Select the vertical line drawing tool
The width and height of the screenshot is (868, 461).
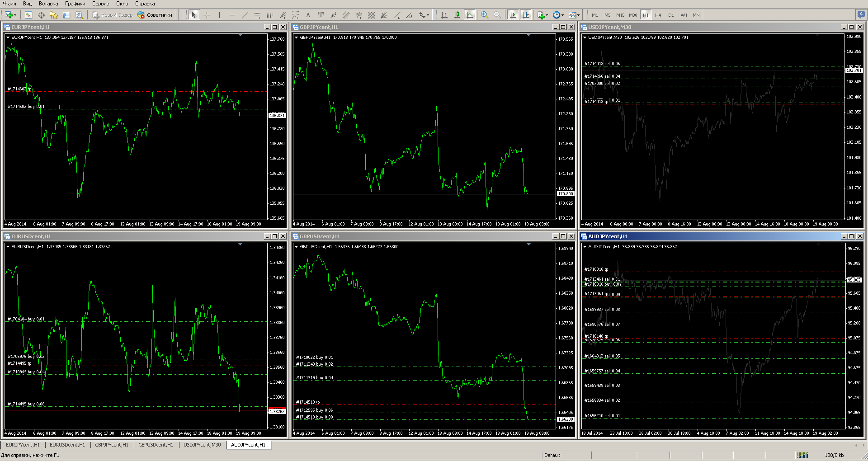219,15
